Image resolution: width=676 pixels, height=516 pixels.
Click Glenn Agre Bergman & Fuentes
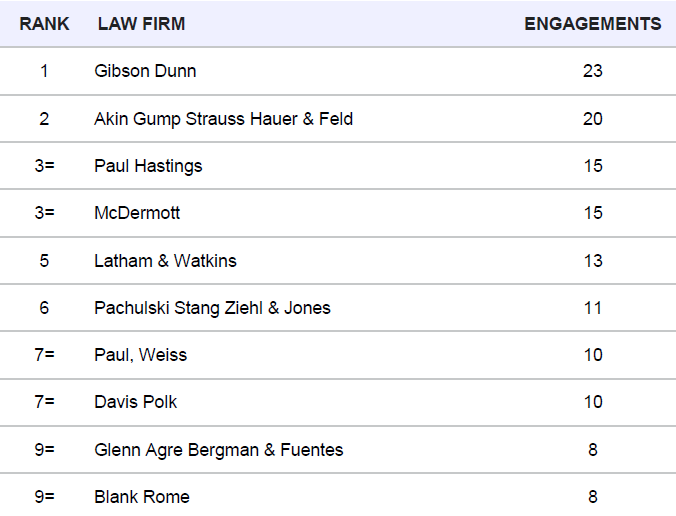pyautogui.click(x=219, y=450)
